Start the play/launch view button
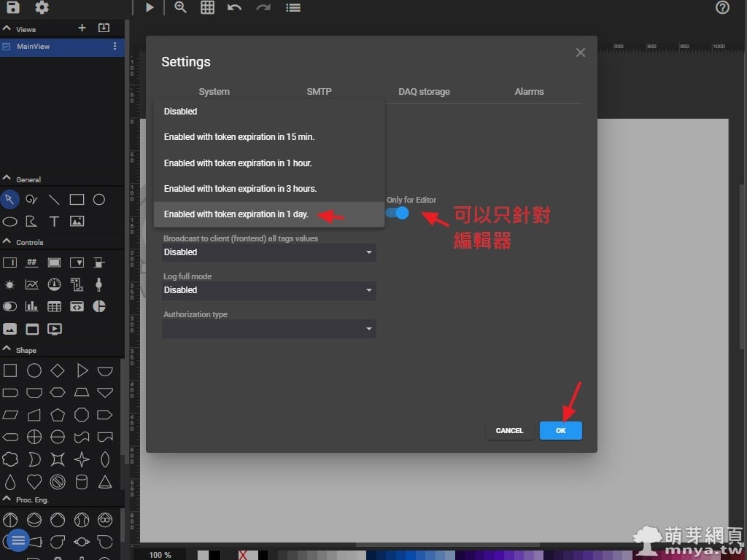This screenshot has height=560, width=747. tap(150, 7)
